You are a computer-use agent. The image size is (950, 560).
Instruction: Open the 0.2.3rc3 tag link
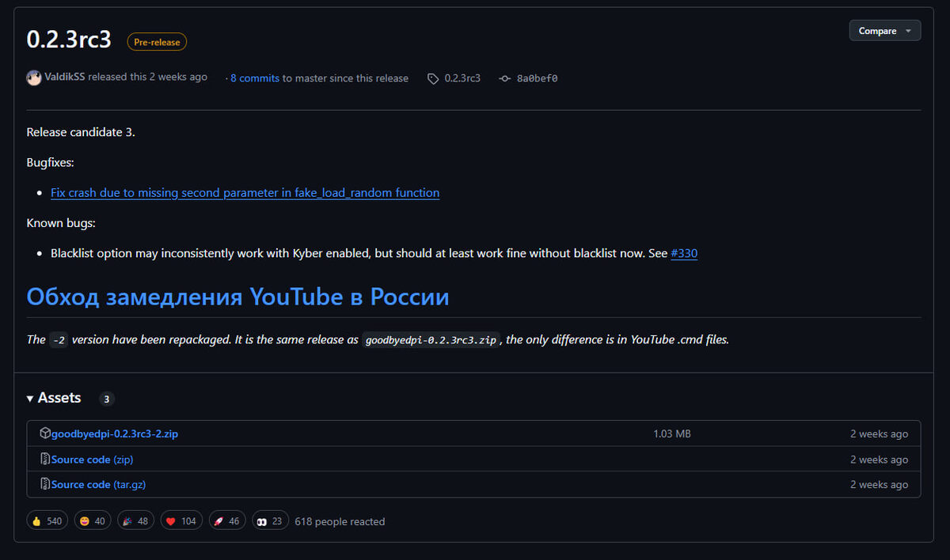(x=462, y=78)
